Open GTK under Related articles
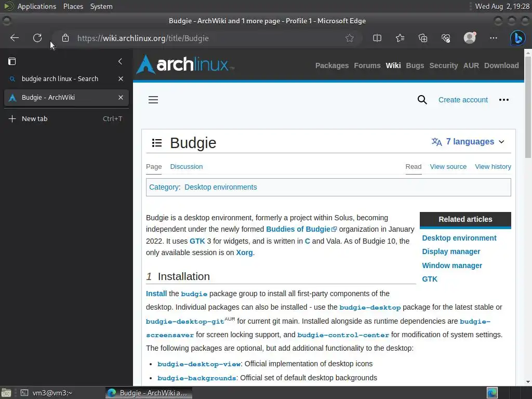Screen dimensions: 532x399 (x=430, y=279)
